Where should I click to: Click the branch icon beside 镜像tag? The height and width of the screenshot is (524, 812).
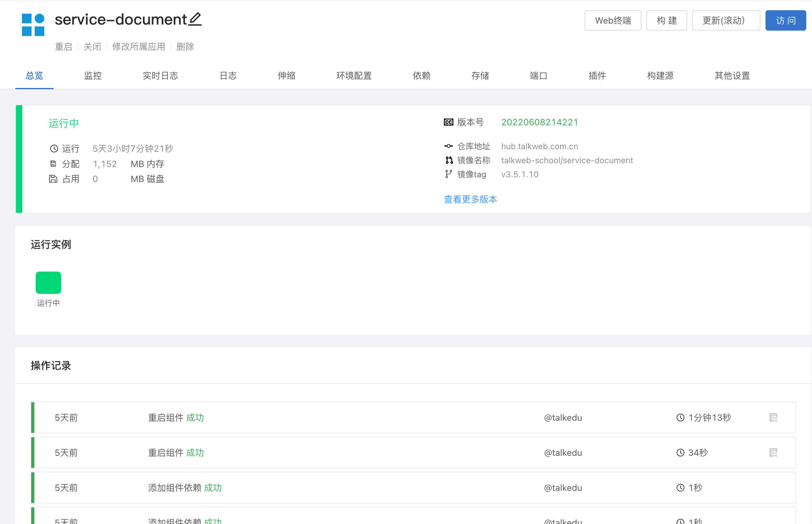pyautogui.click(x=448, y=174)
